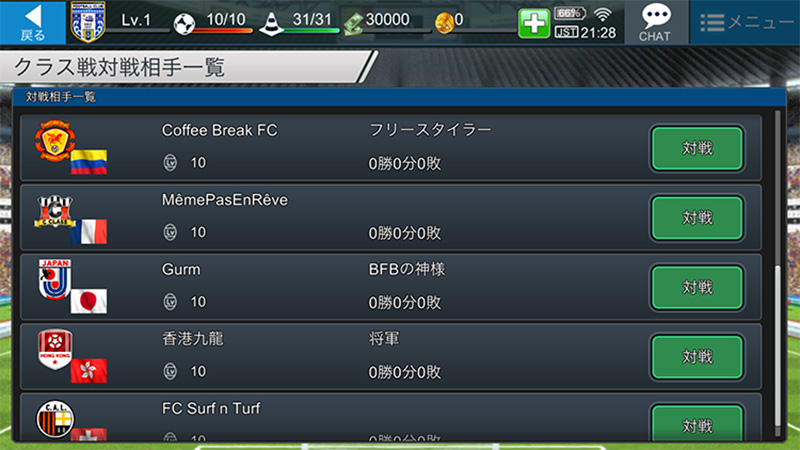The width and height of the screenshot is (800, 450).
Task: Select Gurm's Japan team emblem
Action: pyautogui.click(x=55, y=279)
